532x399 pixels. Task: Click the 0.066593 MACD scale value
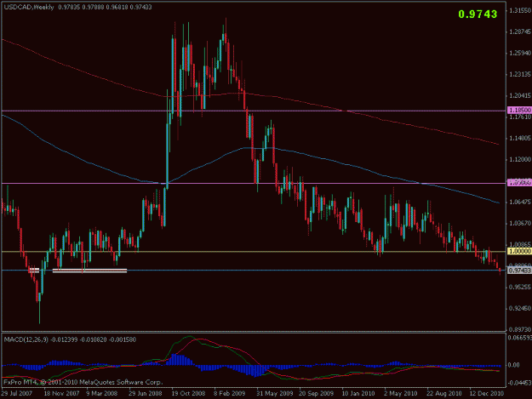point(519,338)
